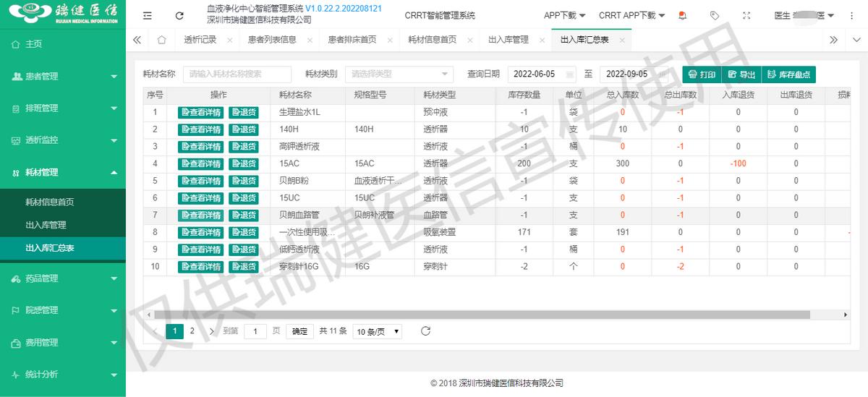Click 确定 to confirm page jump
The height and width of the screenshot is (397, 868).
click(299, 331)
